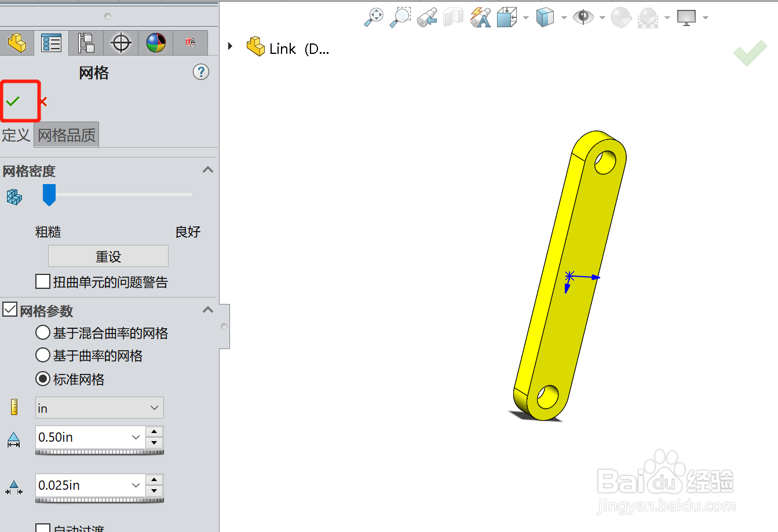The height and width of the screenshot is (532, 778).
Task: Click the View Orientation cube icon
Action: click(545, 17)
